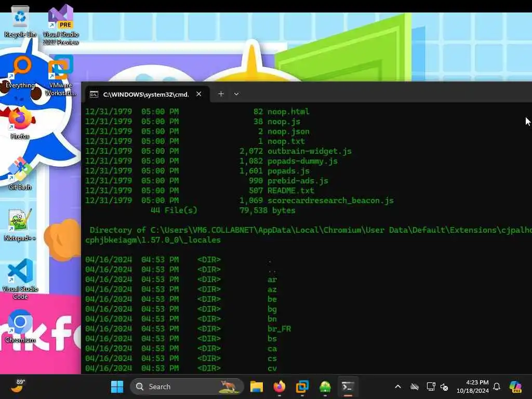Click the README.txt file entry
Viewport: 532px width, 399px height.
291,190
